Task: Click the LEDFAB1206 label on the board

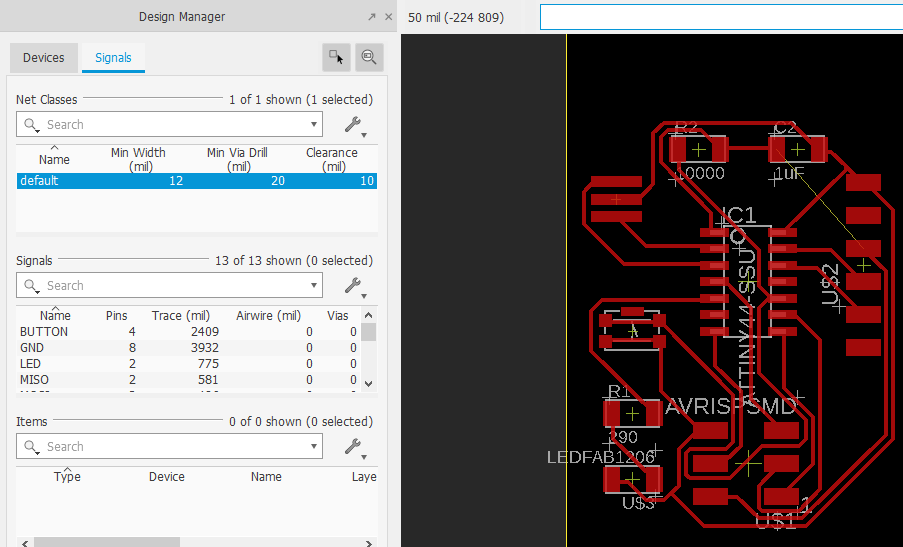Action: pyautogui.click(x=601, y=457)
